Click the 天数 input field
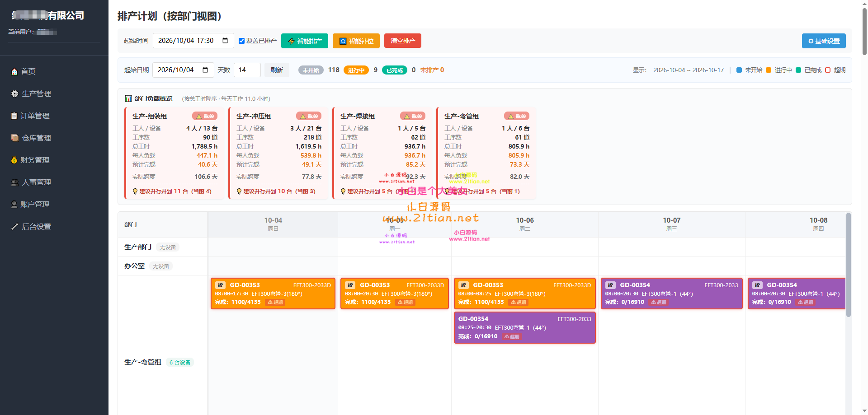This screenshot has height=415, width=868. (x=247, y=70)
